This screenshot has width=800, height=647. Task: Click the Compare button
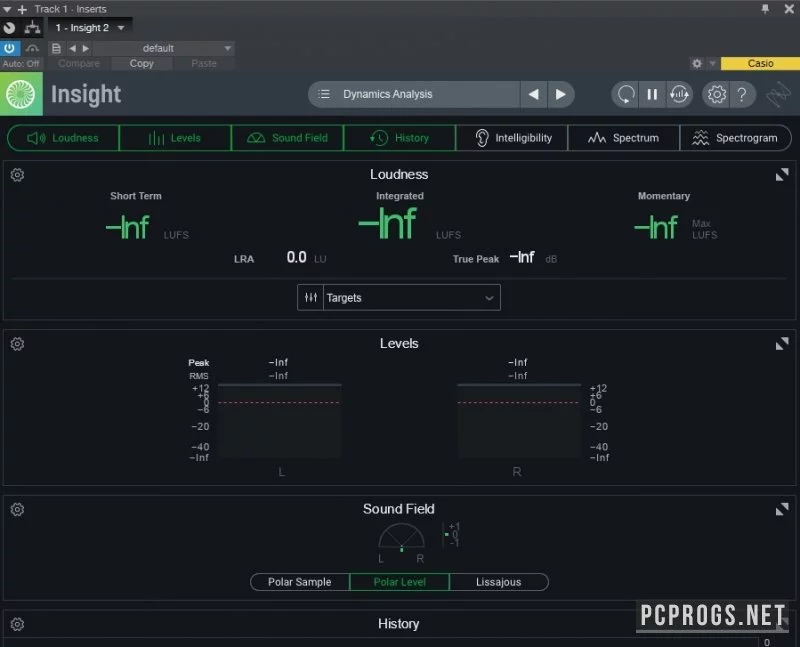(79, 63)
